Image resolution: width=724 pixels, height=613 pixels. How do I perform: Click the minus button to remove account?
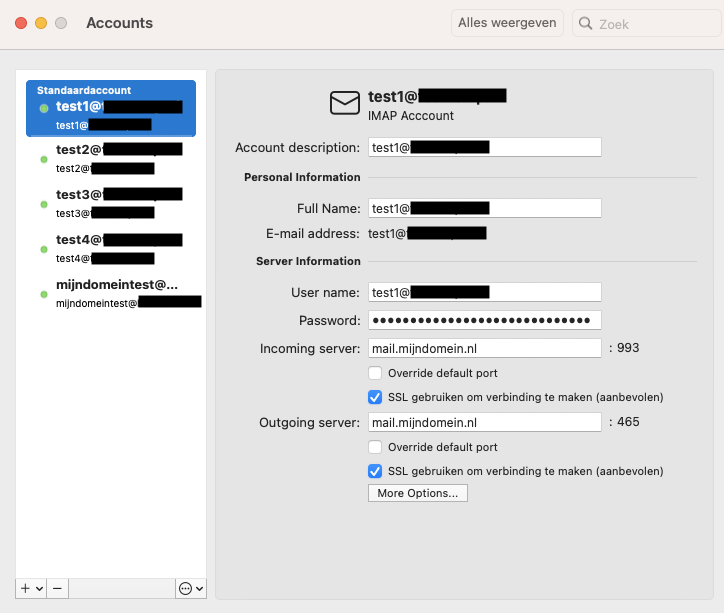[57, 588]
